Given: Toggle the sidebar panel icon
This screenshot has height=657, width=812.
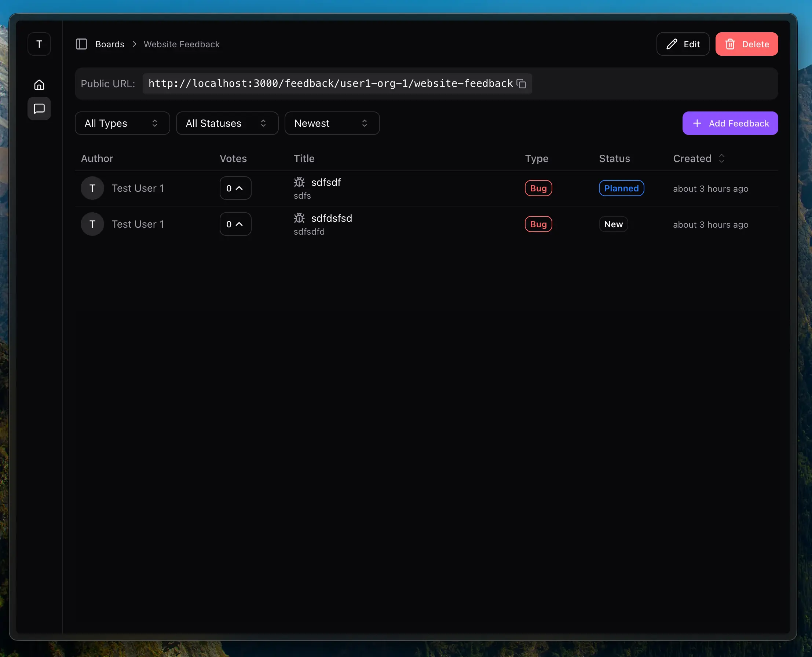Looking at the screenshot, I should (x=81, y=44).
